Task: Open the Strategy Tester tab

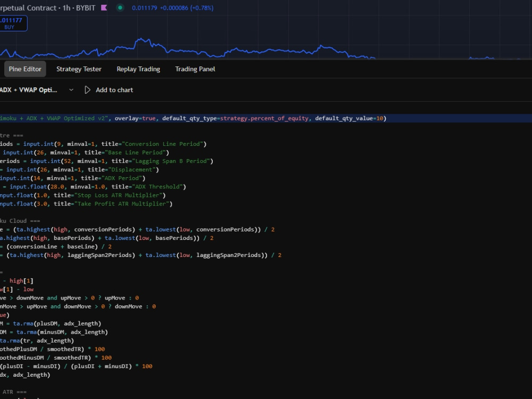Action: click(79, 69)
